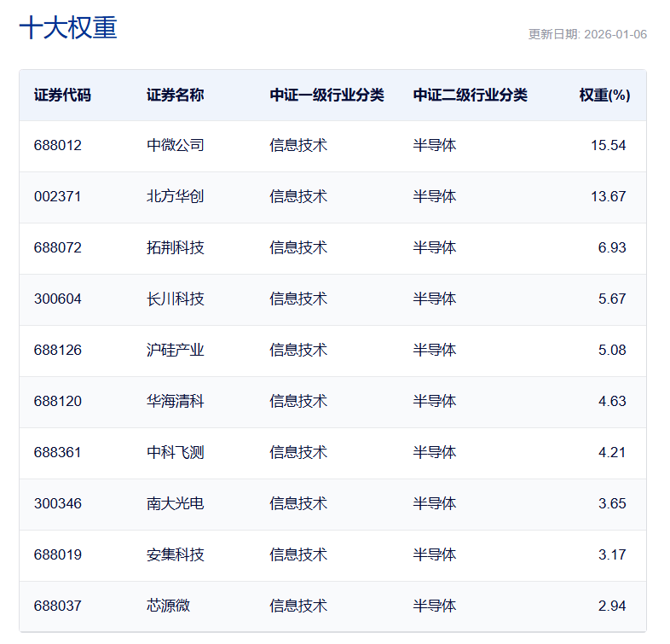Click the 证券代码 column header
The width and height of the screenshot is (670, 644).
pos(62,95)
